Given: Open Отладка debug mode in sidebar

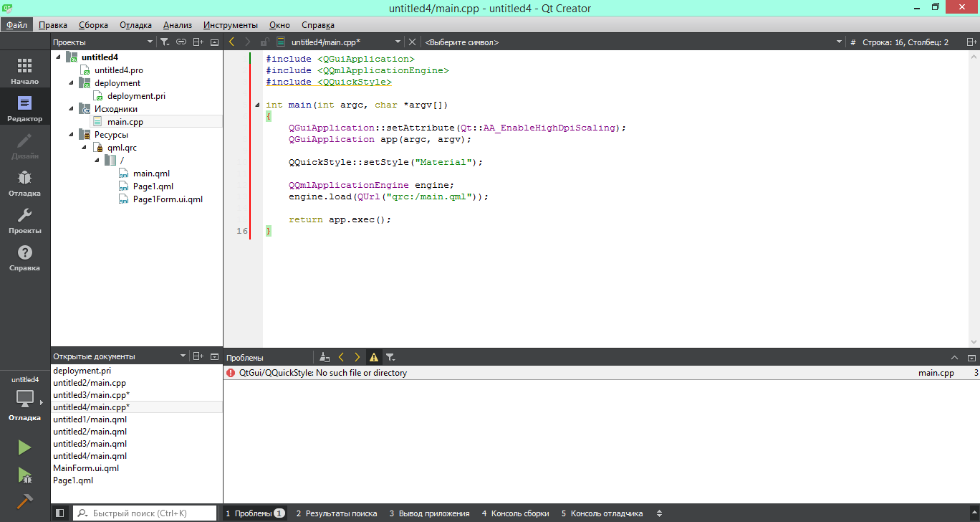Looking at the screenshot, I should (x=25, y=184).
